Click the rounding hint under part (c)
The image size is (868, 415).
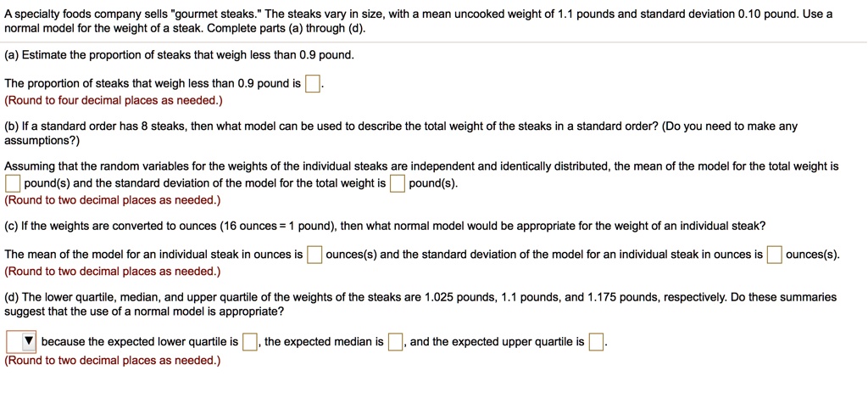(x=113, y=272)
